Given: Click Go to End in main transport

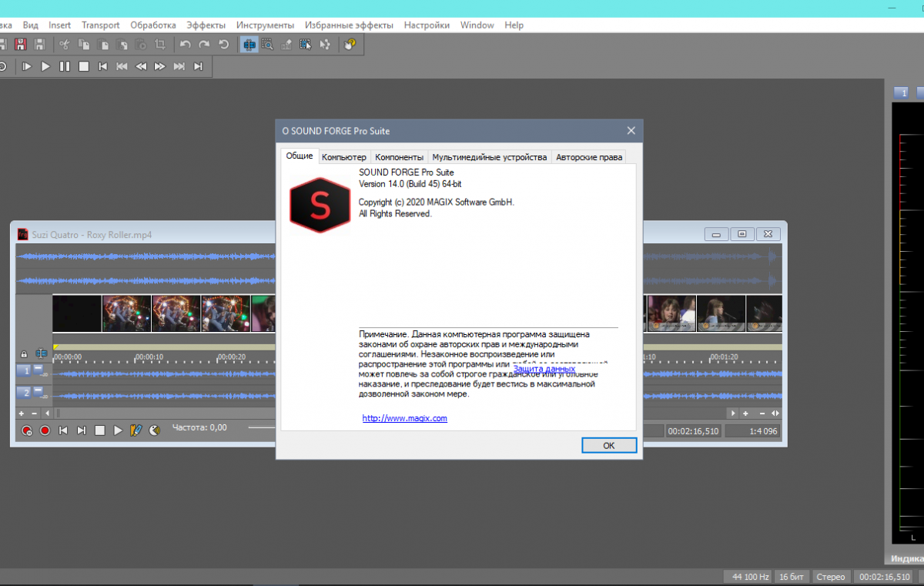Looking at the screenshot, I should tap(198, 67).
